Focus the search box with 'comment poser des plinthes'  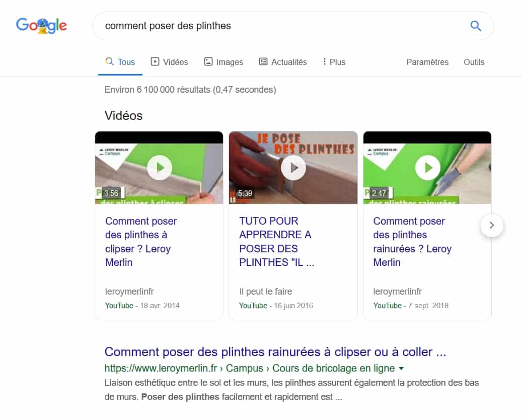tap(293, 26)
